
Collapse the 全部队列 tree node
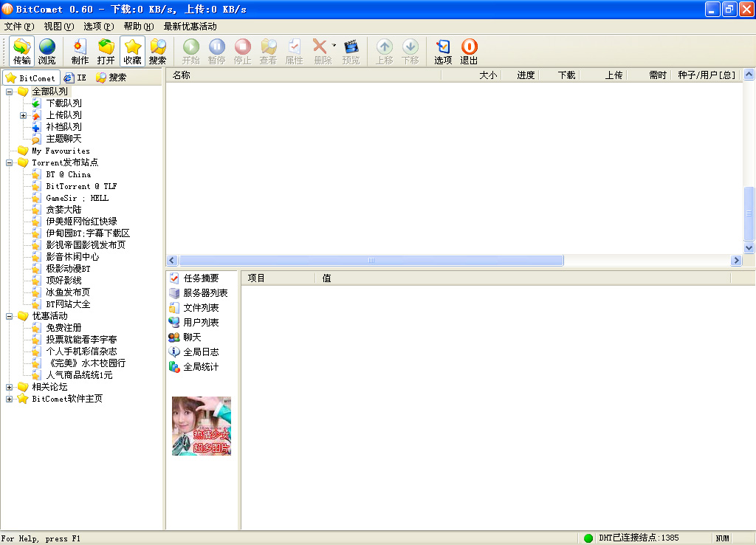coord(9,92)
